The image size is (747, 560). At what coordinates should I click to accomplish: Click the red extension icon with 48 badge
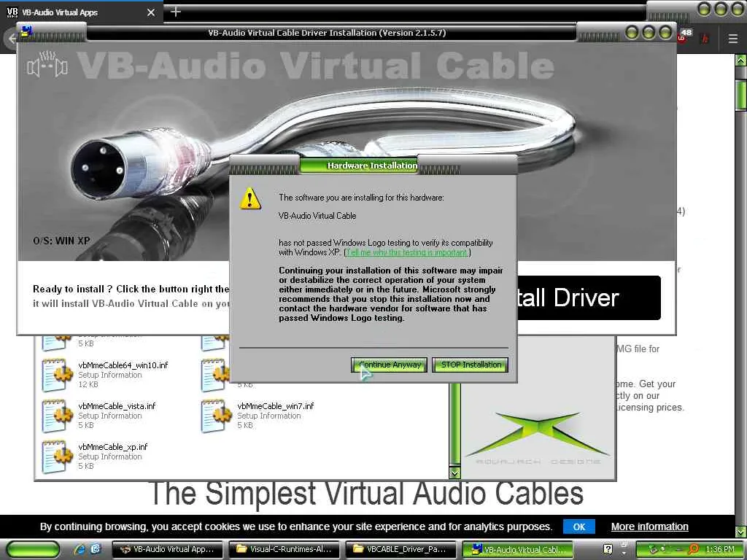(684, 36)
